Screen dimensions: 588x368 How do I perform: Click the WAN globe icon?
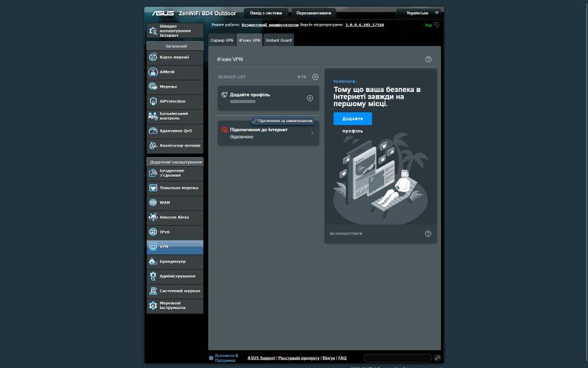(153, 202)
